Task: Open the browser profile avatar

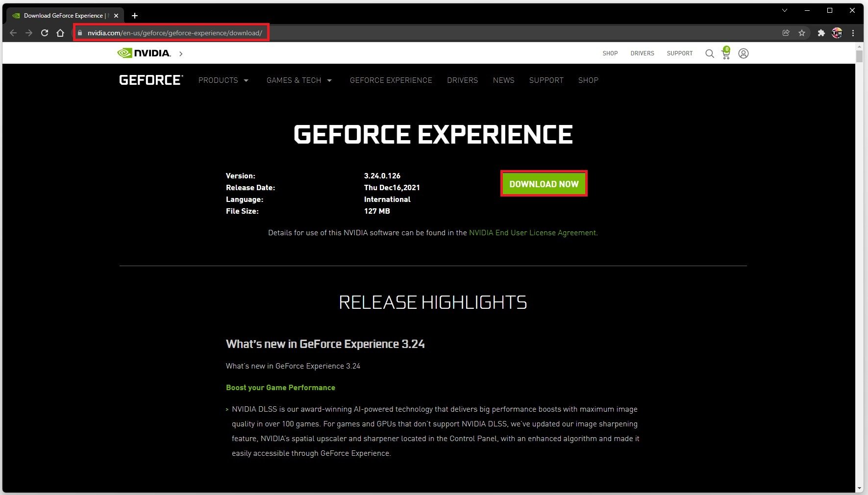Action: (837, 33)
